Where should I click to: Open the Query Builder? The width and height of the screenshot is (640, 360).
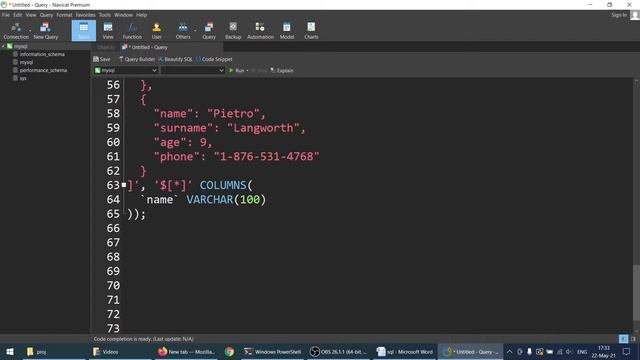(x=137, y=59)
